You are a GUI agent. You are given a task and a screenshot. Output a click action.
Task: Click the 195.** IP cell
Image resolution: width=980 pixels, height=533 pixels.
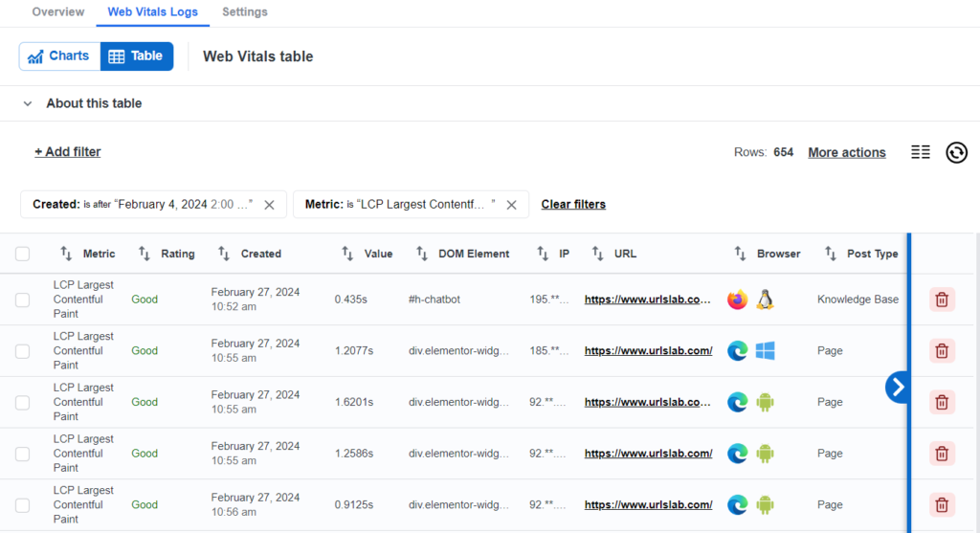pyautogui.click(x=548, y=300)
